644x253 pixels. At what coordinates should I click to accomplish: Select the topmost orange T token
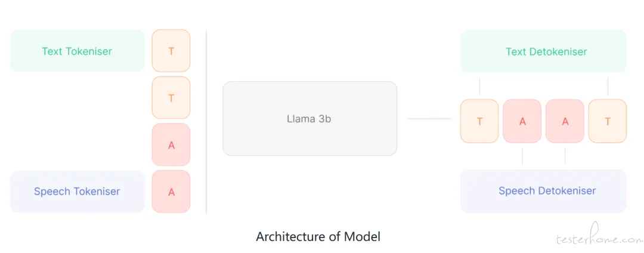point(171,51)
